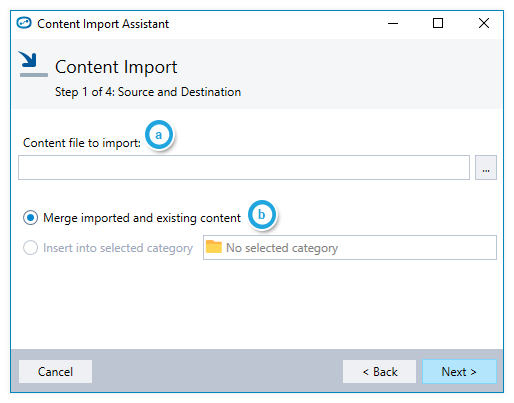Click the Step 1 of 4 subtitle
The height and width of the screenshot is (403, 514).
148,92
